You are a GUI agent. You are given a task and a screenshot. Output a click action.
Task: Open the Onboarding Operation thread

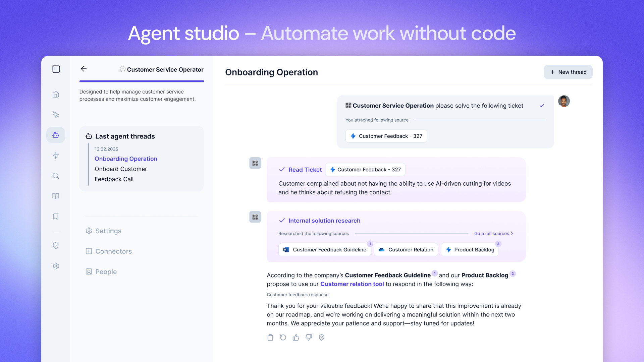click(126, 159)
